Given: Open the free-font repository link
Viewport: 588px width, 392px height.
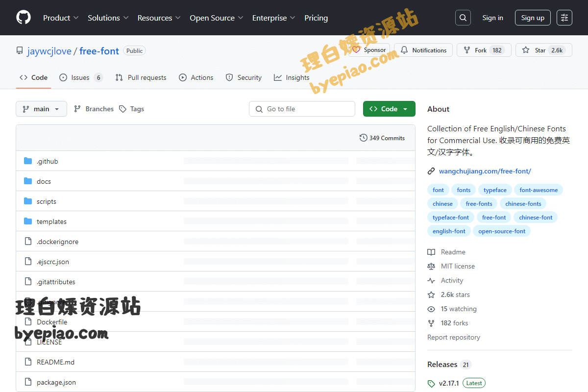Looking at the screenshot, I should [x=99, y=51].
